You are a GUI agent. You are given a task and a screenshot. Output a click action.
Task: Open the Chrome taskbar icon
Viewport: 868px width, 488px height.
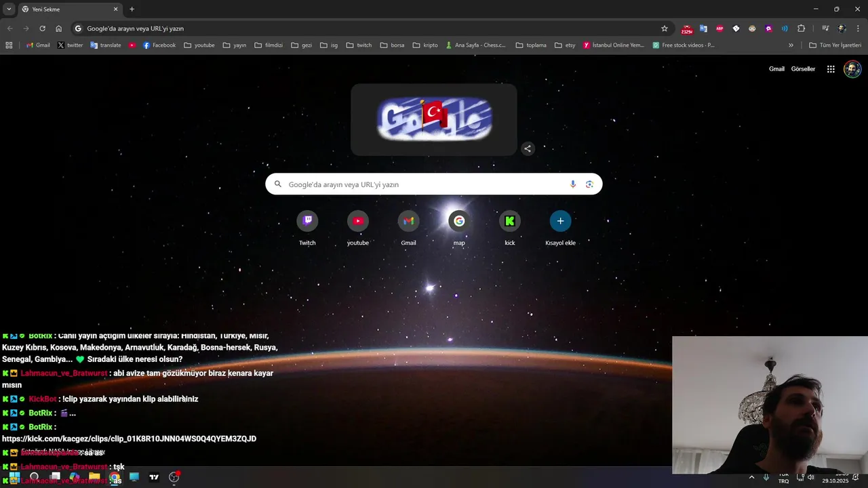click(x=115, y=477)
